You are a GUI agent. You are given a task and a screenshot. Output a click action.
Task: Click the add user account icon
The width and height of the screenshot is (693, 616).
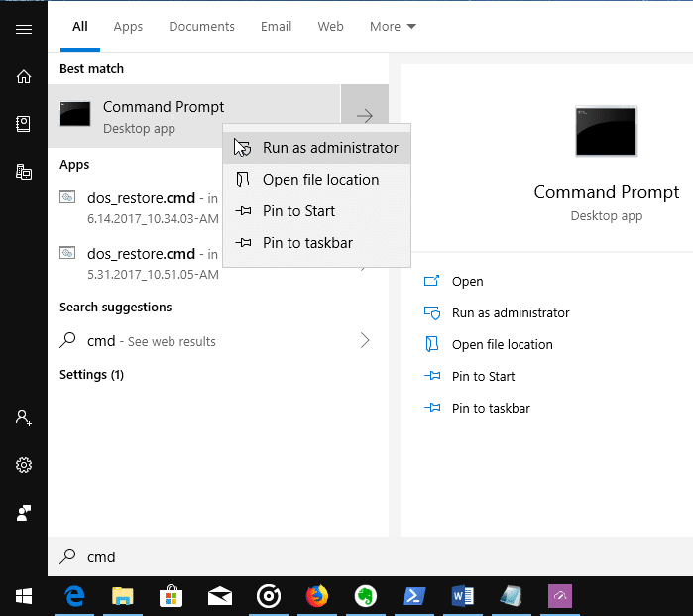[24, 418]
